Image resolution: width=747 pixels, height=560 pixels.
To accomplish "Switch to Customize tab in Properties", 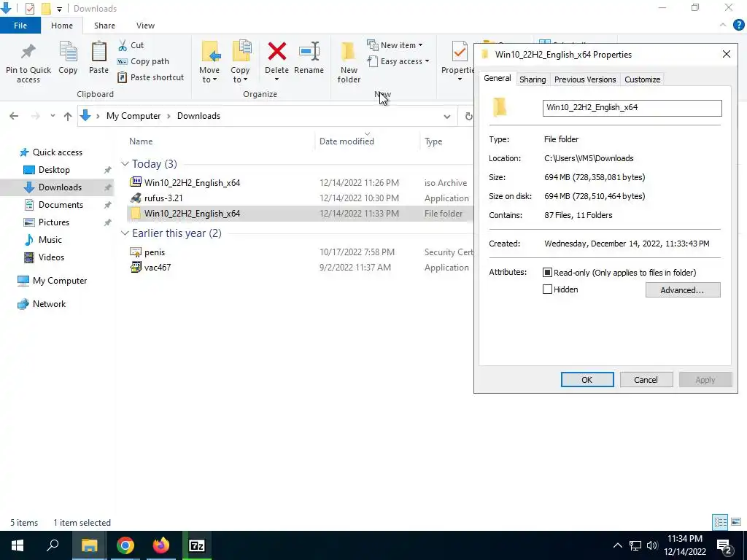I will (x=642, y=79).
